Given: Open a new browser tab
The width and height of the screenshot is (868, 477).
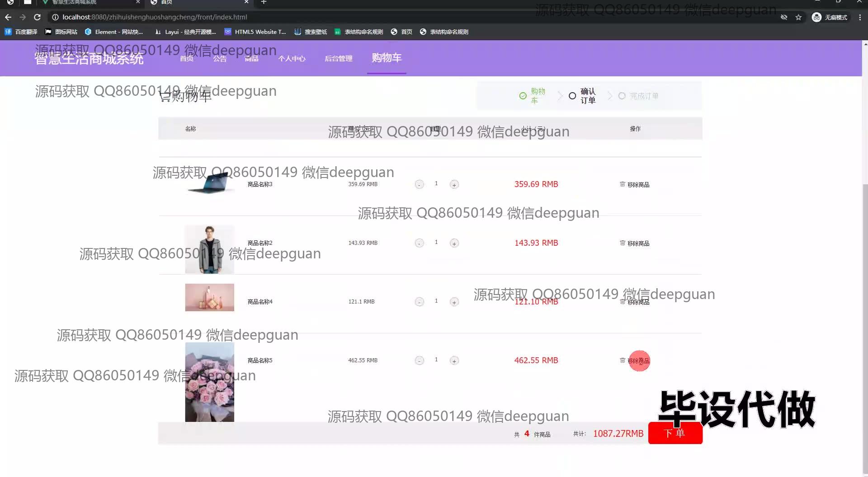Looking at the screenshot, I should tap(264, 2).
